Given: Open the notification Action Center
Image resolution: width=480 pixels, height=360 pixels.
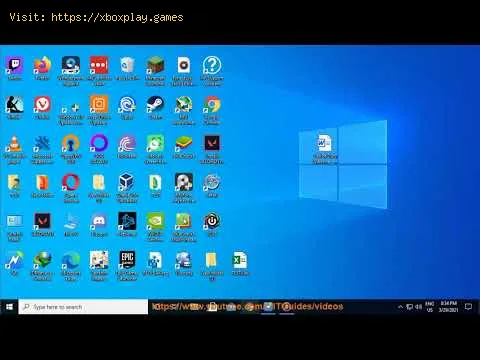Looking at the screenshot, I should [x=468, y=307].
